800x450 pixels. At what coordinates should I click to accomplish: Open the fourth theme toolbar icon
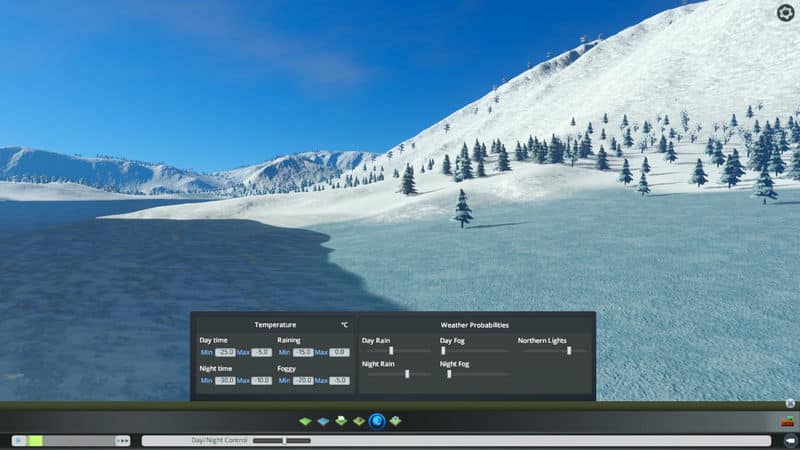pyautogui.click(x=359, y=421)
